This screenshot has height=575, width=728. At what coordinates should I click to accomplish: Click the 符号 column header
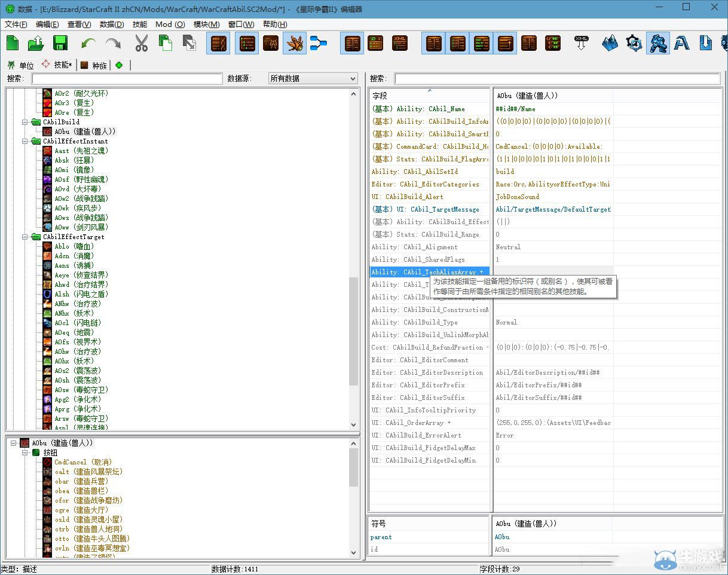point(428,524)
